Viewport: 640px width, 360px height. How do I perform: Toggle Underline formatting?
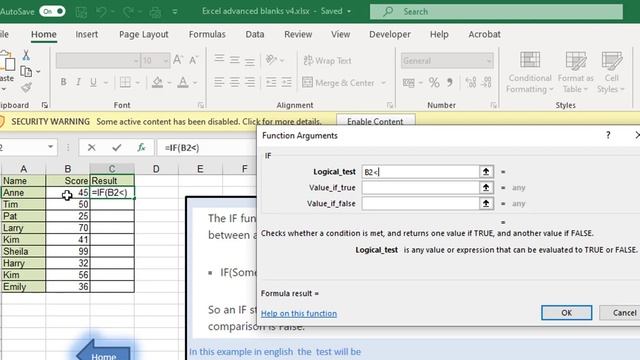point(93,82)
